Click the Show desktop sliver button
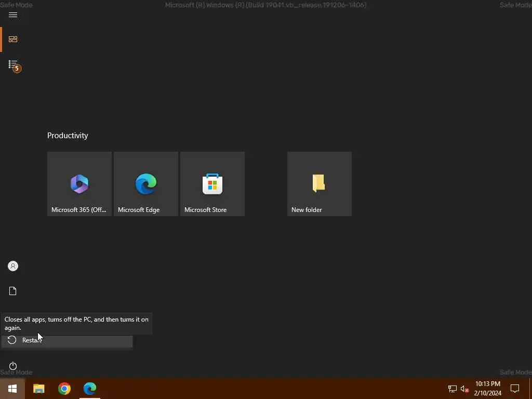The width and height of the screenshot is (532, 399). [530, 389]
